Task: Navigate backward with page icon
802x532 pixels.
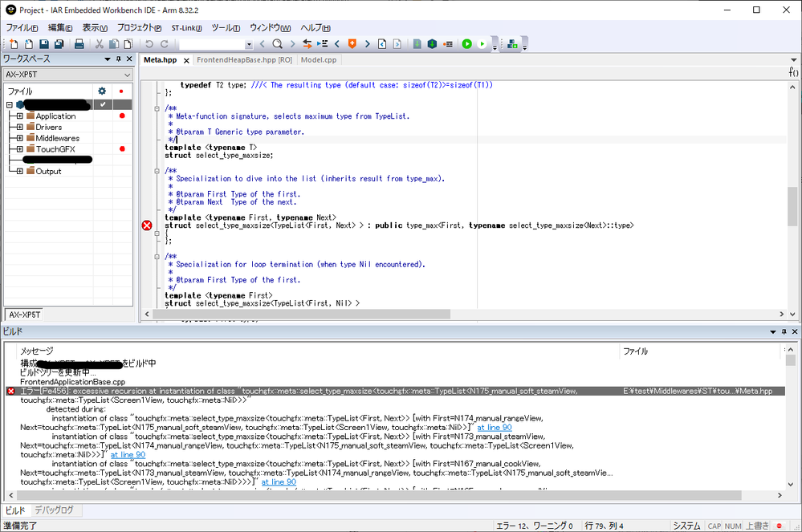Action: (x=382, y=44)
